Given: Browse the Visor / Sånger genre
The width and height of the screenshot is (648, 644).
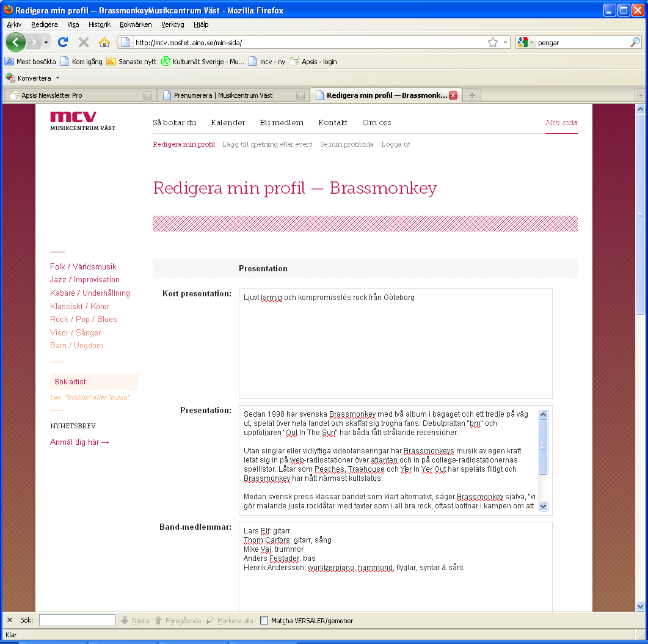Looking at the screenshot, I should [x=75, y=333].
